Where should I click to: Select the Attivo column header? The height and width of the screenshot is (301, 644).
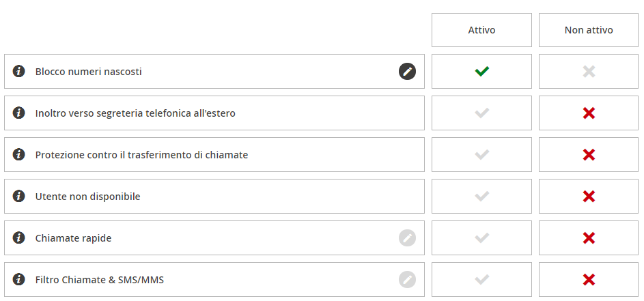point(481,30)
